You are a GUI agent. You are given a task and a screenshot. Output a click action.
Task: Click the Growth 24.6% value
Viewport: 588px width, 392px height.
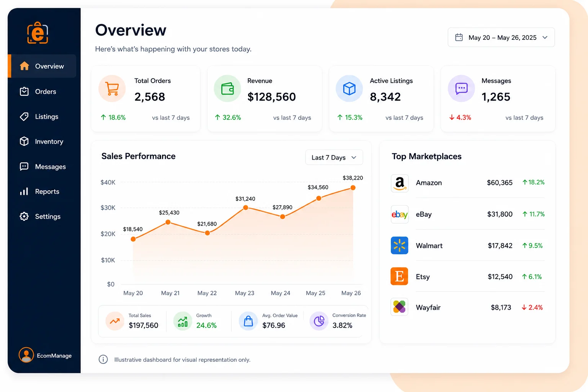coord(206,325)
